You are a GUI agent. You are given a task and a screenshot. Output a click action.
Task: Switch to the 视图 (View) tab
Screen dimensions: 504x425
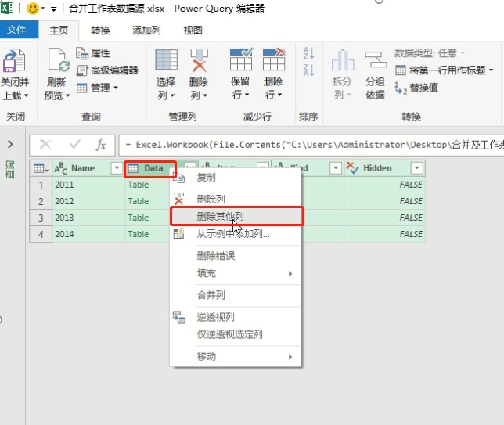point(193,31)
